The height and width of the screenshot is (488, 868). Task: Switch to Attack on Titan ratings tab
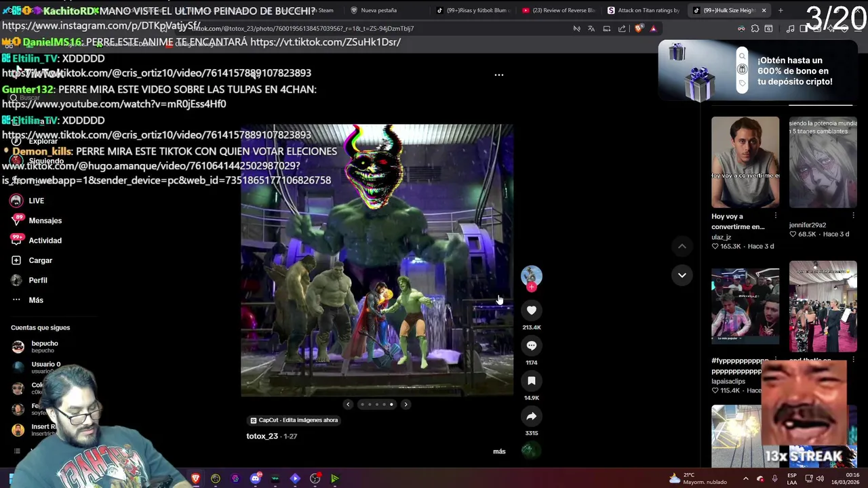coord(644,10)
